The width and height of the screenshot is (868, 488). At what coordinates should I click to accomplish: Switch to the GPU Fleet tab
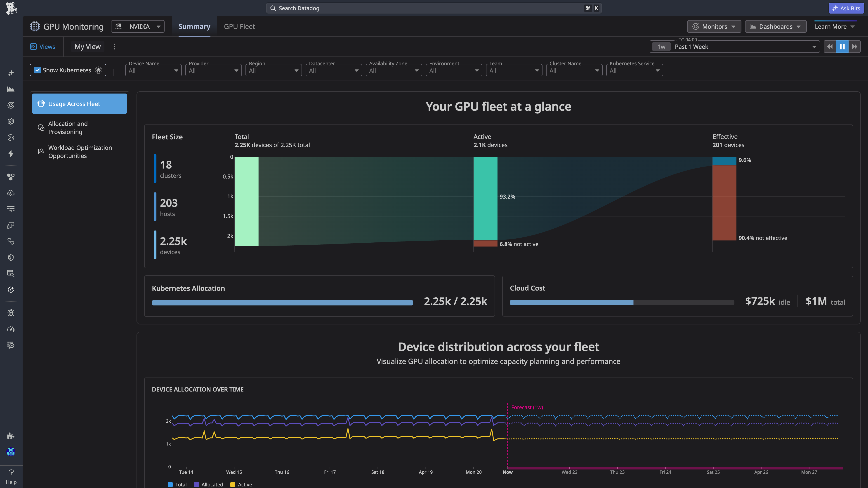(x=239, y=26)
